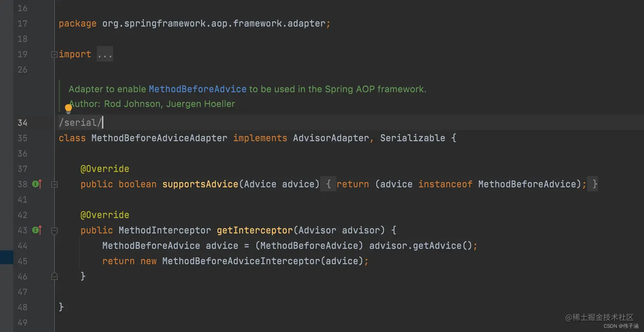Click the implements keyword on line 35
The height and width of the screenshot is (332, 644).
(x=260, y=138)
